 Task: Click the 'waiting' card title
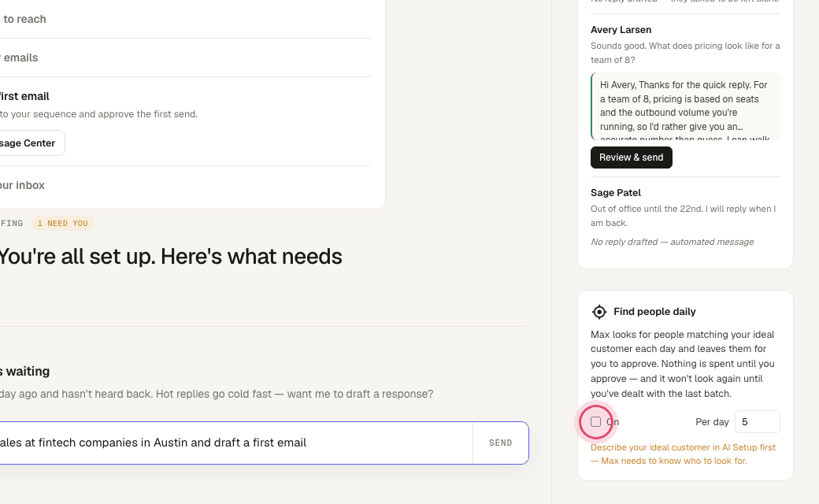pyautogui.click(x=25, y=372)
